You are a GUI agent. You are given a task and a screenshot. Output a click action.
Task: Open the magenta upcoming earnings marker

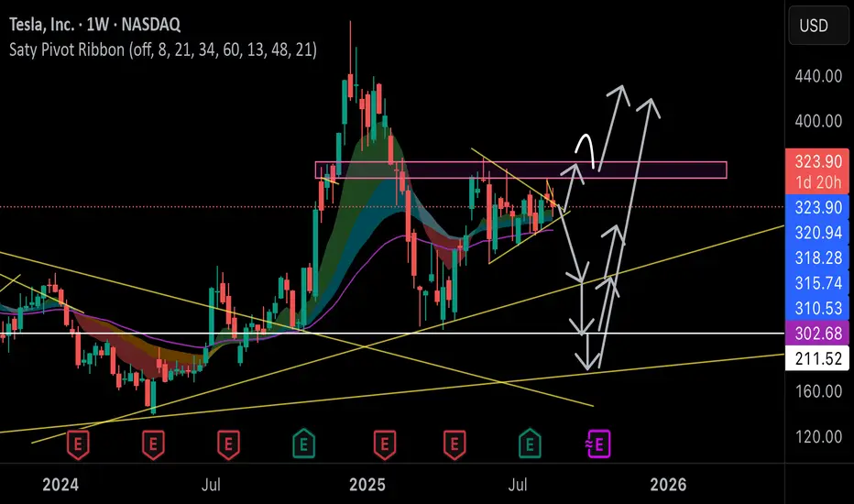[x=598, y=444]
